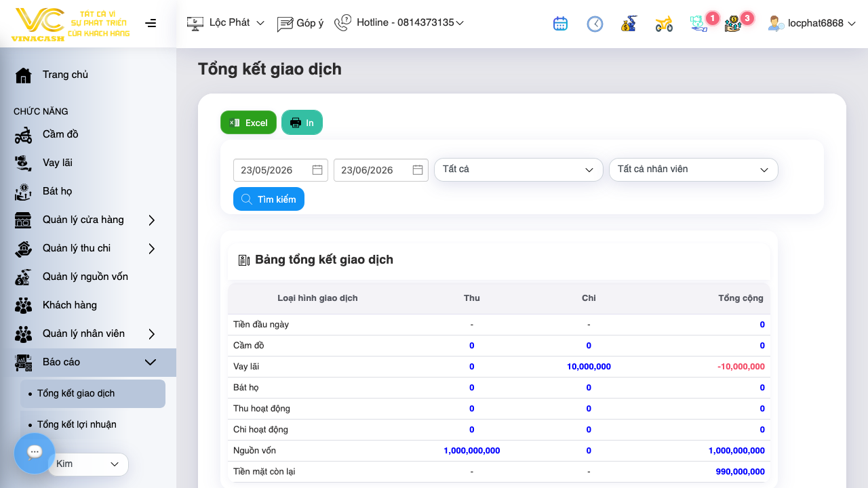Click the Quản lý nhân viên icon
The image size is (868, 488).
pyautogui.click(x=24, y=333)
